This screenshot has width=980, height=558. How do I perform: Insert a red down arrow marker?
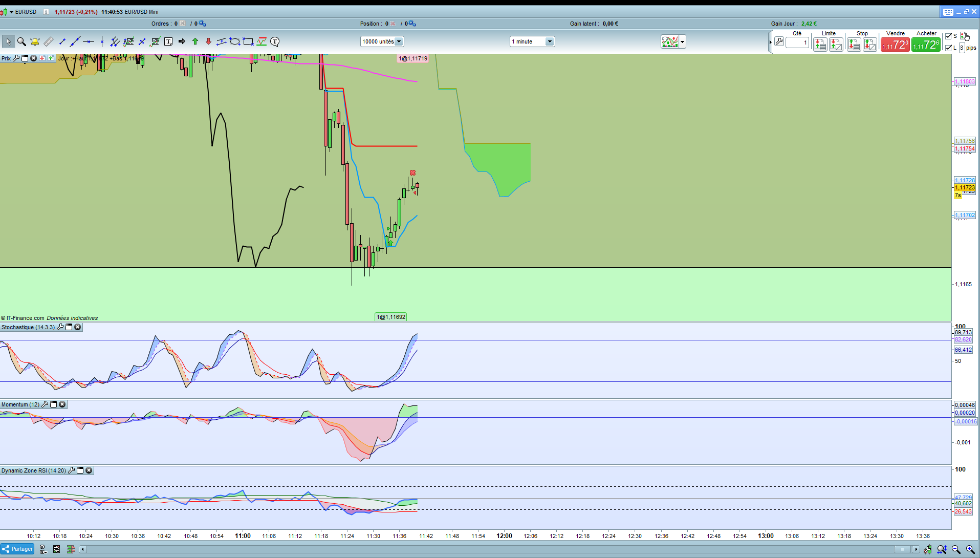(208, 41)
